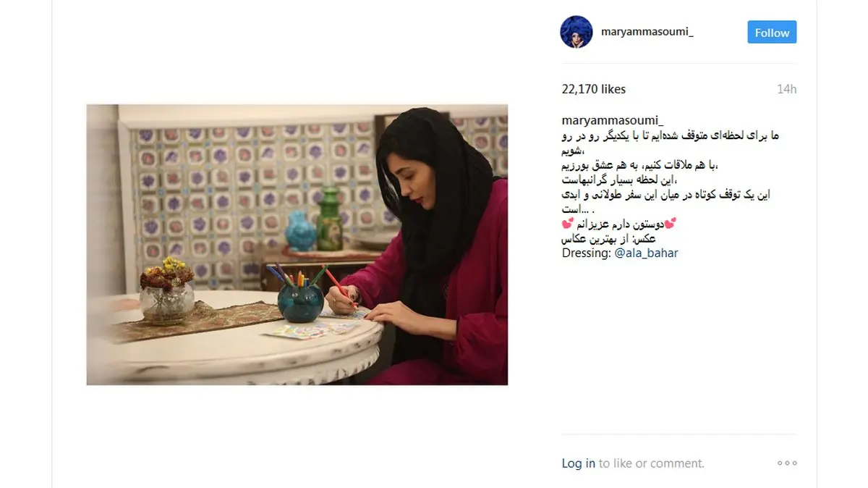The height and width of the screenshot is (488, 868).
Task: Open the maryammasoumi_ profile avatar
Action: pyautogui.click(x=576, y=32)
